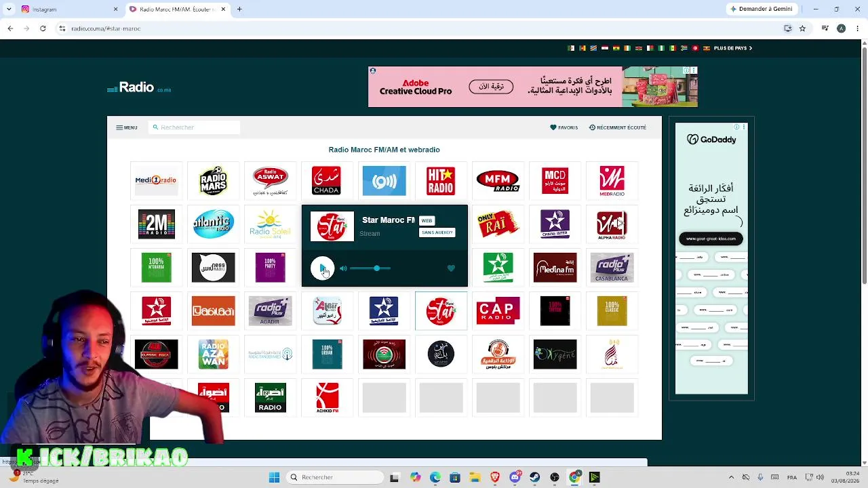Open the taskbar clock and date
The height and width of the screenshot is (488, 868).
846,477
